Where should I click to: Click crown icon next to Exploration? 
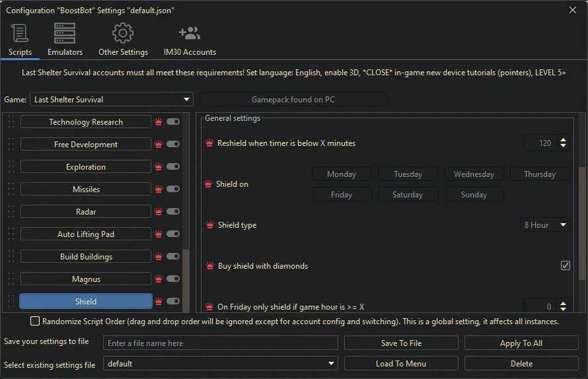pyautogui.click(x=159, y=167)
